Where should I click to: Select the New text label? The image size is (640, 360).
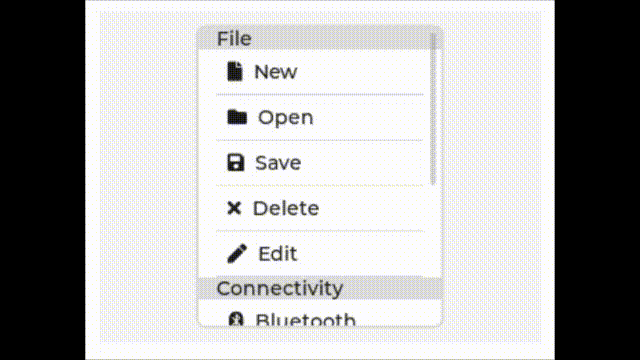point(276,72)
